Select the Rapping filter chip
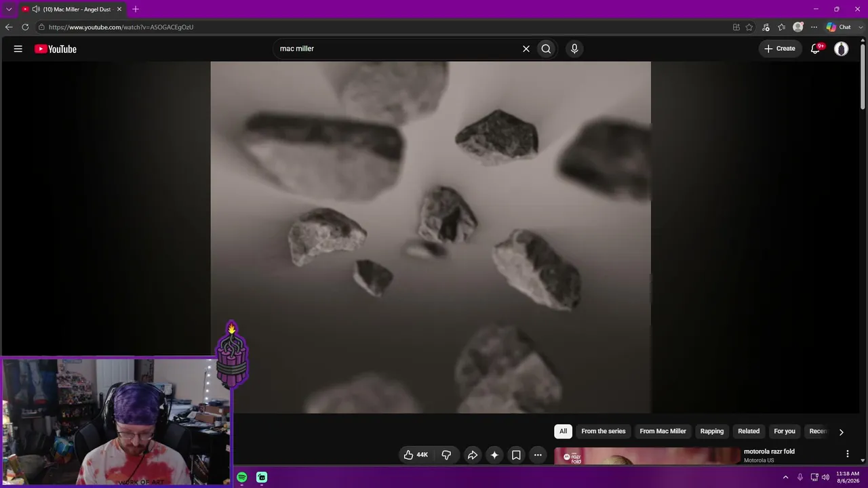This screenshot has width=868, height=488. click(712, 431)
